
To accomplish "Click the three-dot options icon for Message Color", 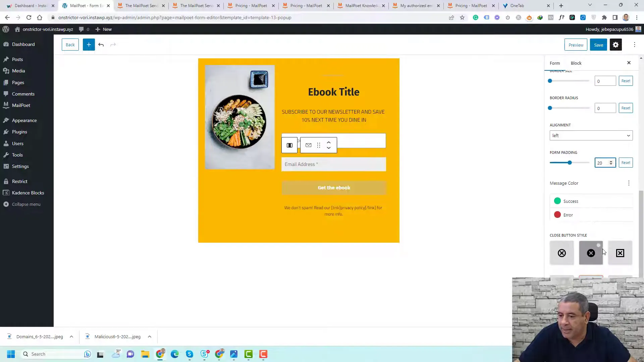I will click(x=629, y=183).
